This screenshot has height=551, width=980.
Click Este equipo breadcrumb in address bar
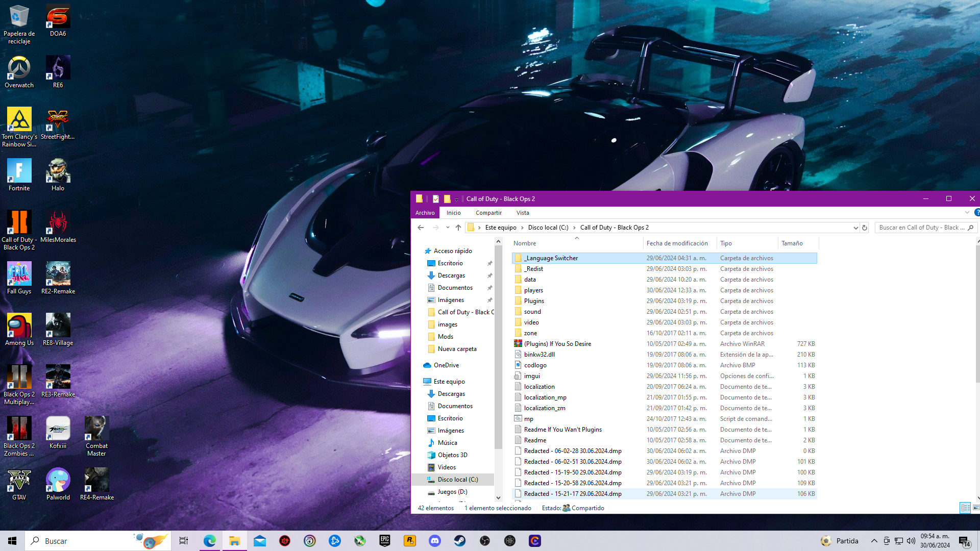point(500,228)
